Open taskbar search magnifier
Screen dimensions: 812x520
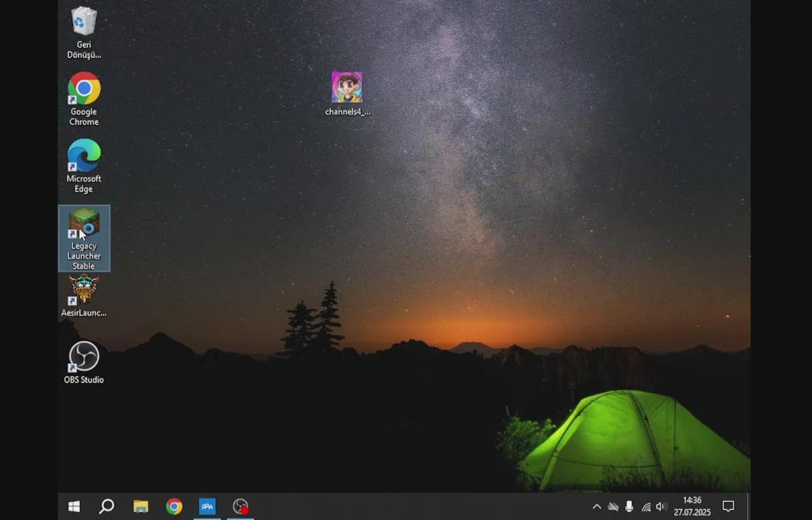(107, 506)
